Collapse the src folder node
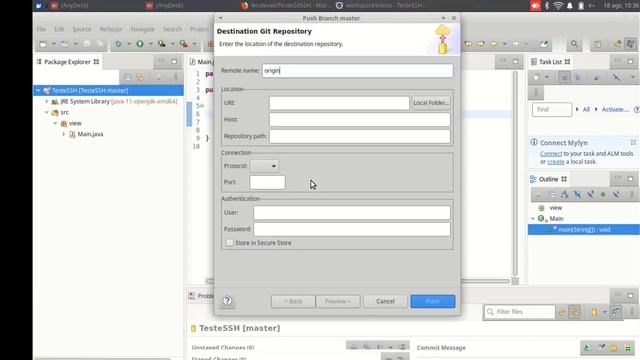640x360 pixels. click(x=47, y=112)
